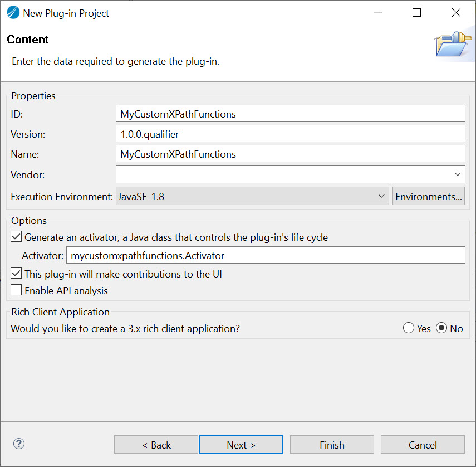
Task: Open the Vendor dropdown list
Action: (458, 174)
